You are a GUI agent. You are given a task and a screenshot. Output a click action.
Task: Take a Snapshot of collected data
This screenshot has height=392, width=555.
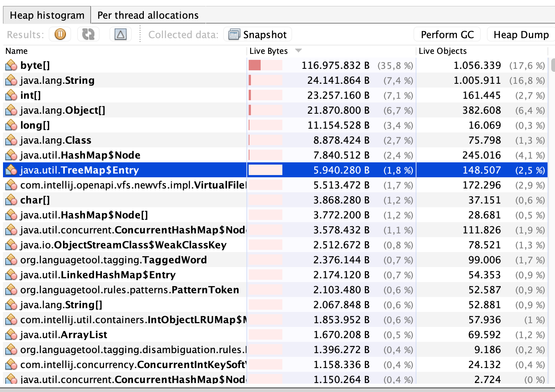click(x=258, y=35)
